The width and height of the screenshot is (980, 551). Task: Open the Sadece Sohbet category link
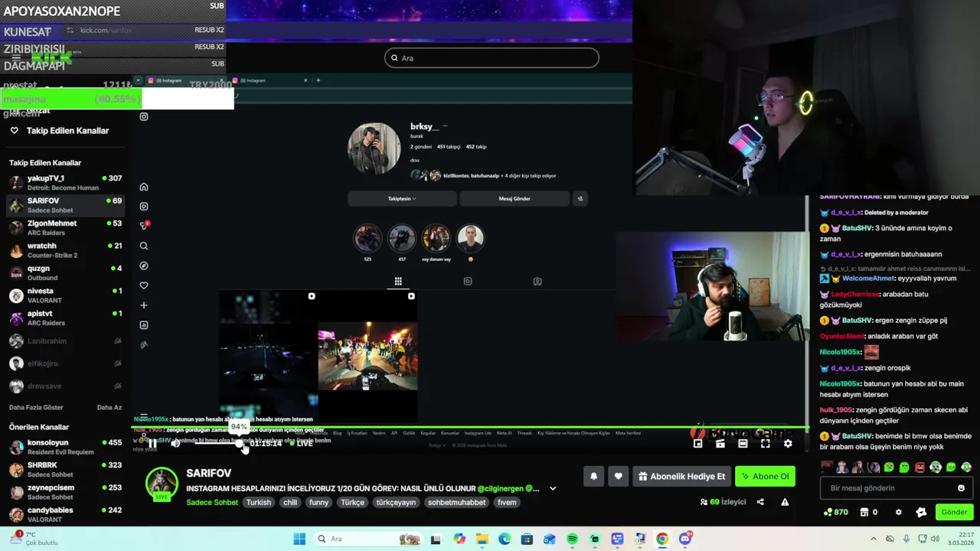tap(212, 503)
